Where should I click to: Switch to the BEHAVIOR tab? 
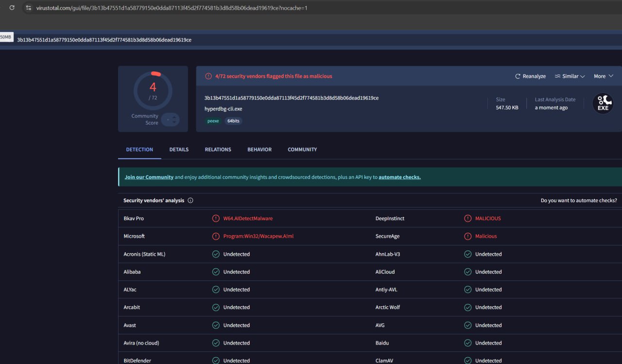pyautogui.click(x=259, y=150)
